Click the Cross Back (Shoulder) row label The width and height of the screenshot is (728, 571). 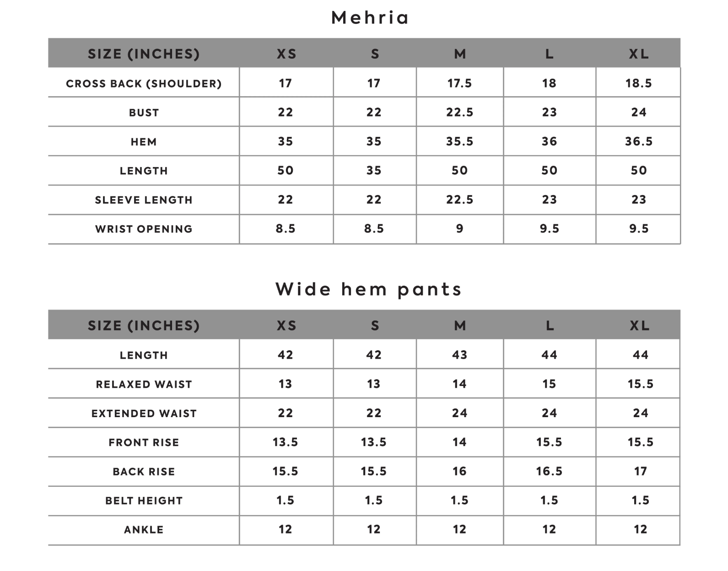click(144, 83)
